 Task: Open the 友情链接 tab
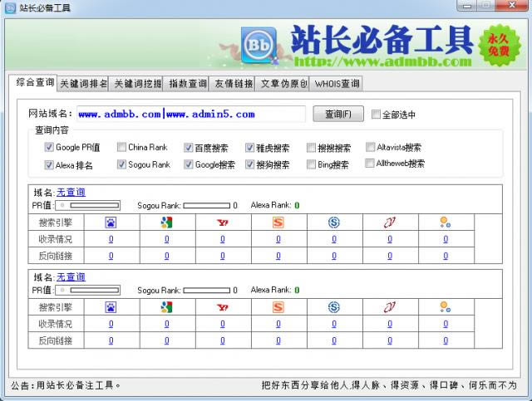point(233,84)
